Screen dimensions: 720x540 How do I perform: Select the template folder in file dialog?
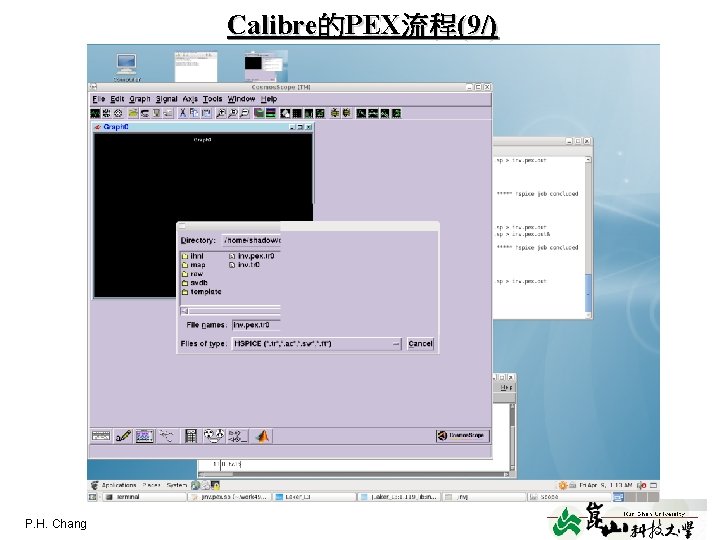202,292
